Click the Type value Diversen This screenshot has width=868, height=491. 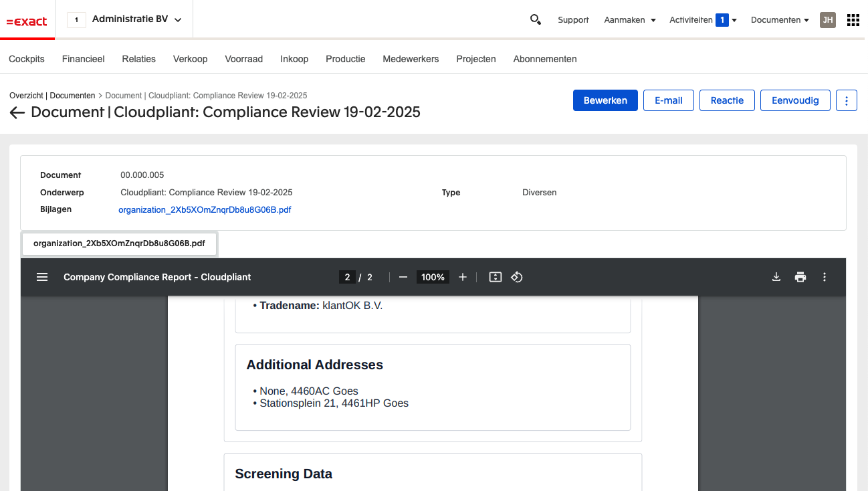tap(540, 193)
